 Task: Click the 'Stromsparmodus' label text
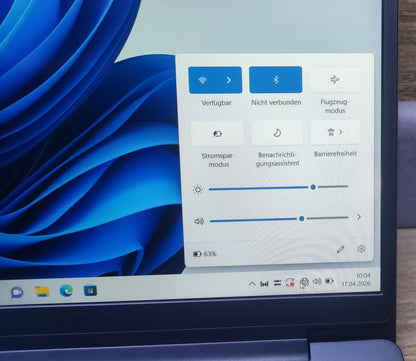[218, 160]
